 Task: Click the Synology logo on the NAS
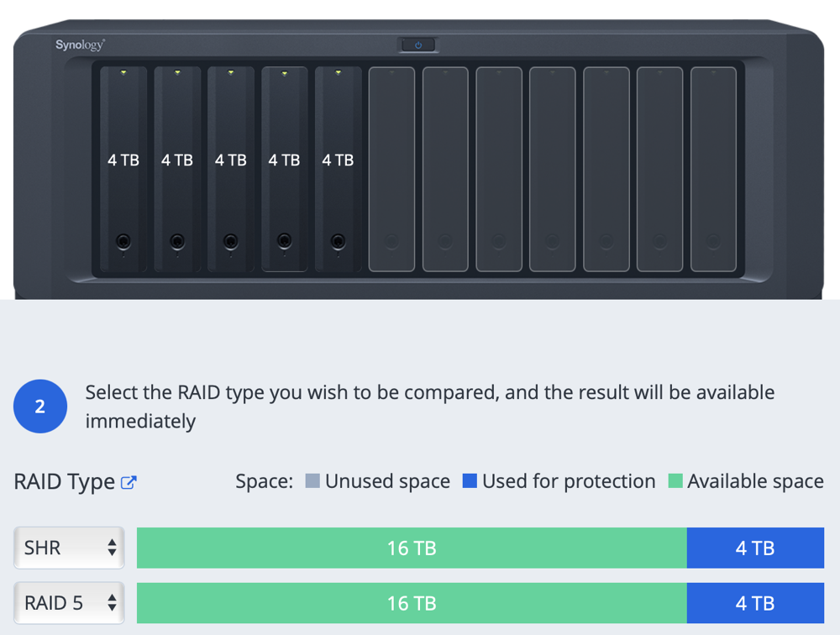pyautogui.click(x=80, y=45)
